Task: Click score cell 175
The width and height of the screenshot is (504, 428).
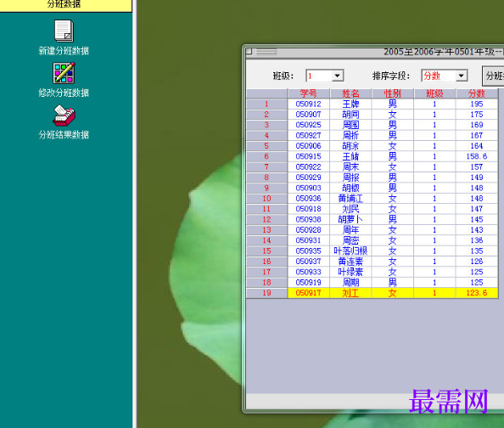Action: [x=477, y=115]
